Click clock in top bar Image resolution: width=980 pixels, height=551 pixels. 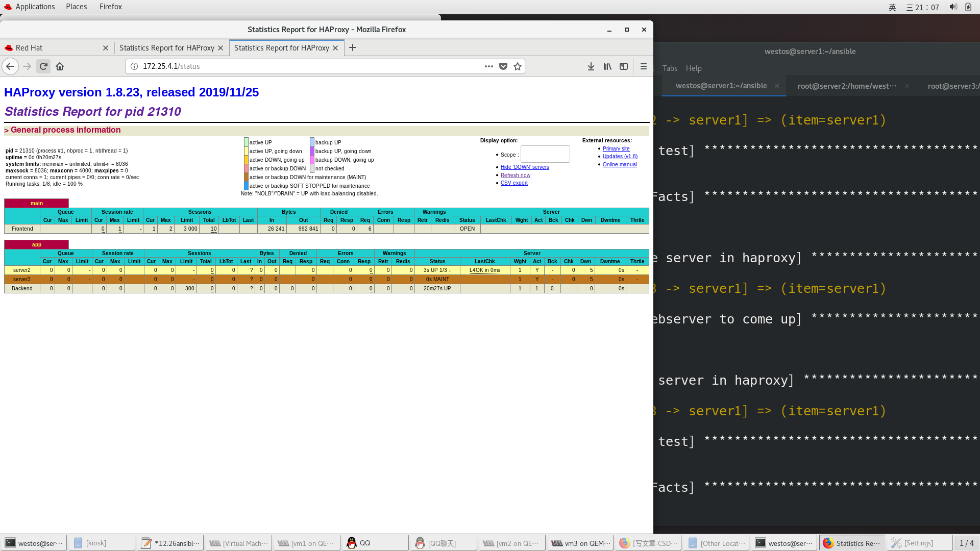point(922,7)
